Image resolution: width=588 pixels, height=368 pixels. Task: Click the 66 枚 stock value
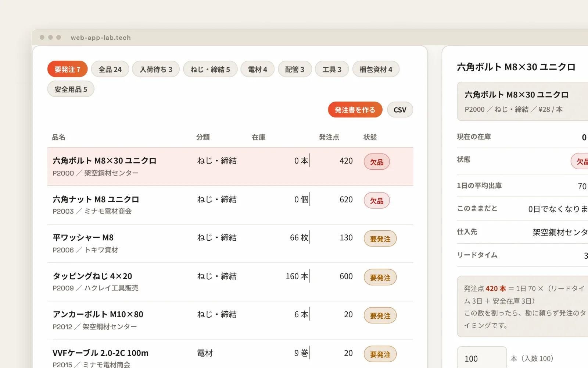[299, 238]
